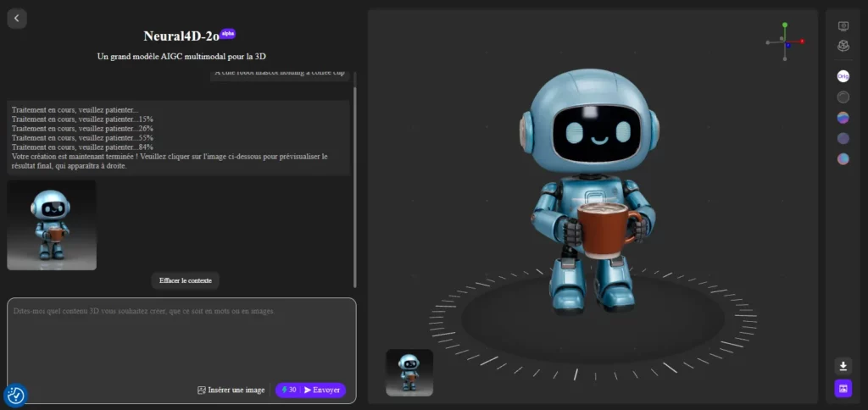This screenshot has width=868, height=410.
Task: Click the 'veuillez patienter...84%' progress line
Action: pos(82,147)
